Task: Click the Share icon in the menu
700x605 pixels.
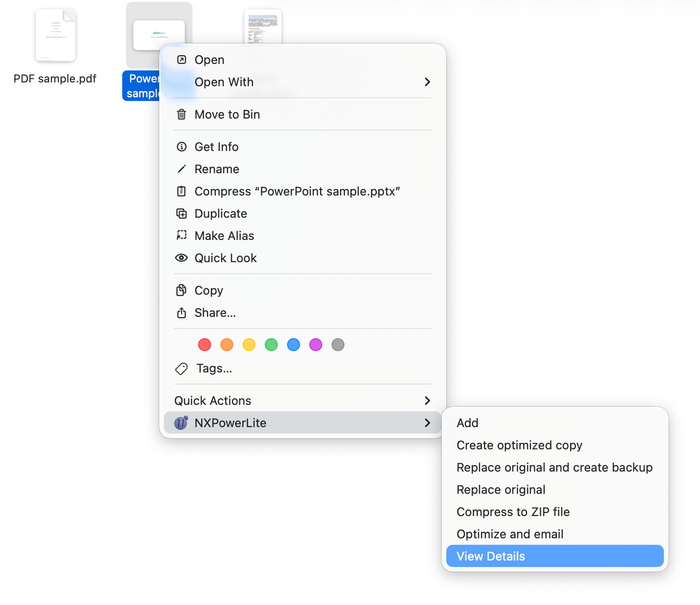Action: click(x=181, y=313)
